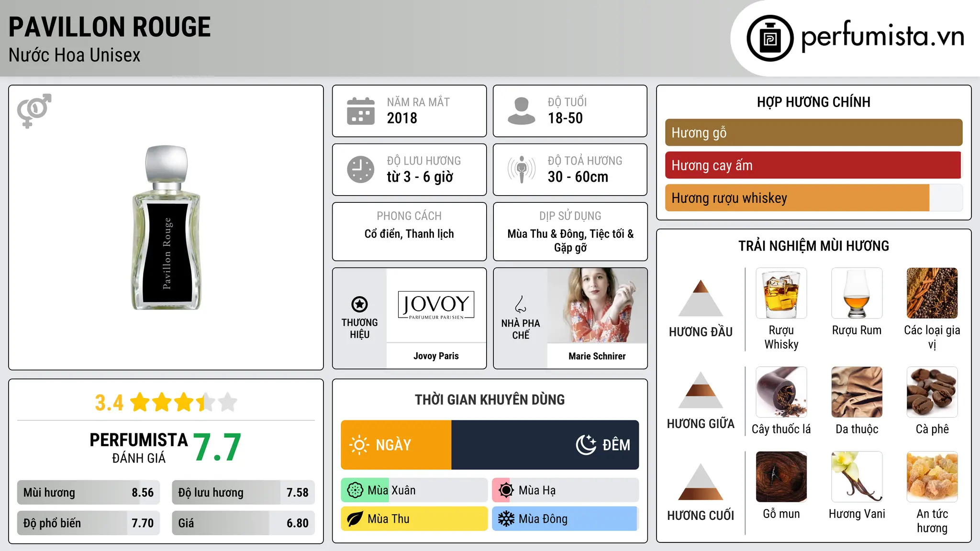Click the base notes pyramid icon
This screenshot has width=980, height=551.
point(701,482)
